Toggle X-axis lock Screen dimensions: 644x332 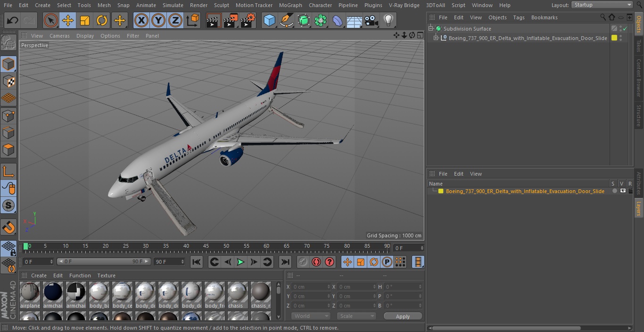(141, 20)
